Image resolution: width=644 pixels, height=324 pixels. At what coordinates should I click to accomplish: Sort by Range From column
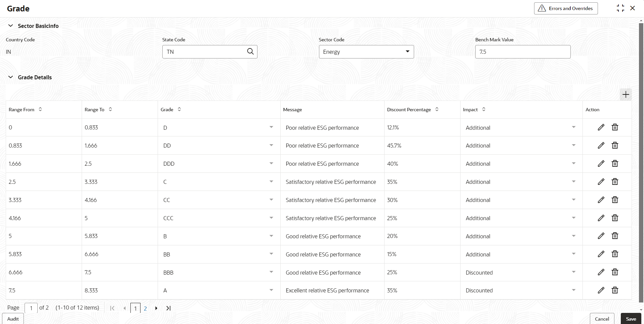pos(40,109)
